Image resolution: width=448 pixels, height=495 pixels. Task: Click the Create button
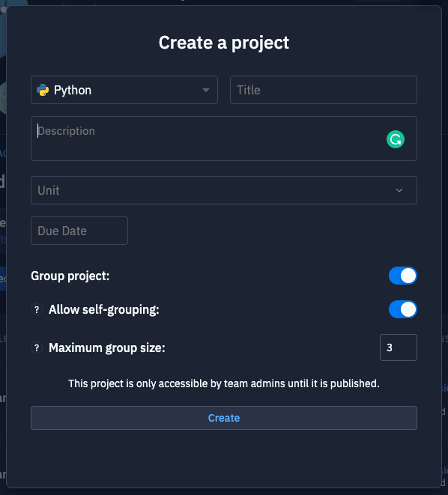[x=224, y=418]
